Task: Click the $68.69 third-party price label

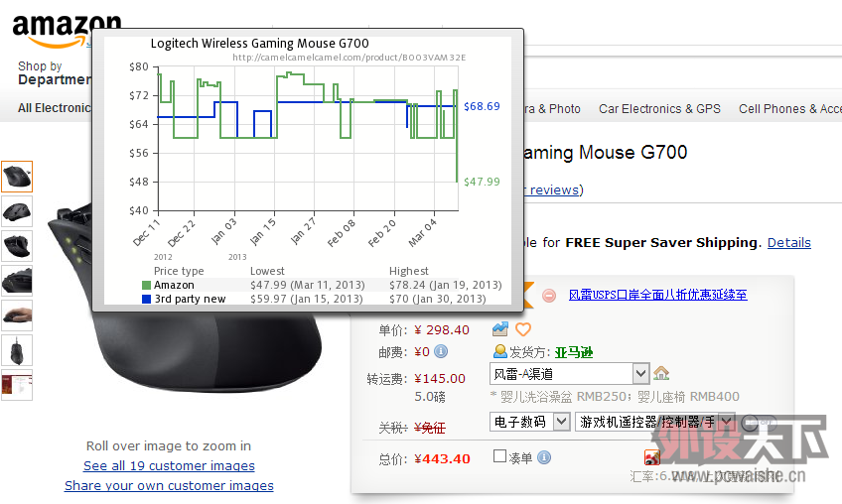Action: point(482,106)
